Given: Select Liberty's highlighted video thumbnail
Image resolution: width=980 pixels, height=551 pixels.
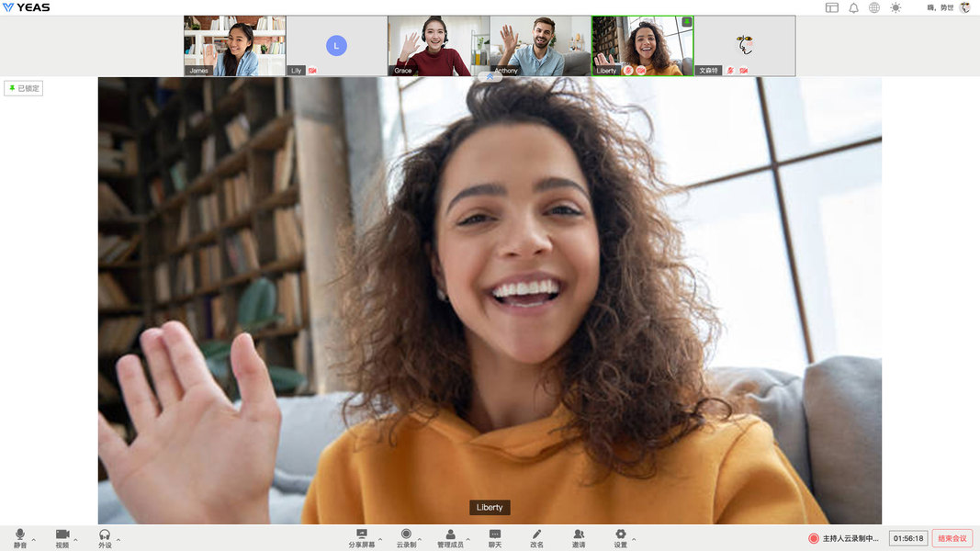Looking at the screenshot, I should pyautogui.click(x=643, y=46).
